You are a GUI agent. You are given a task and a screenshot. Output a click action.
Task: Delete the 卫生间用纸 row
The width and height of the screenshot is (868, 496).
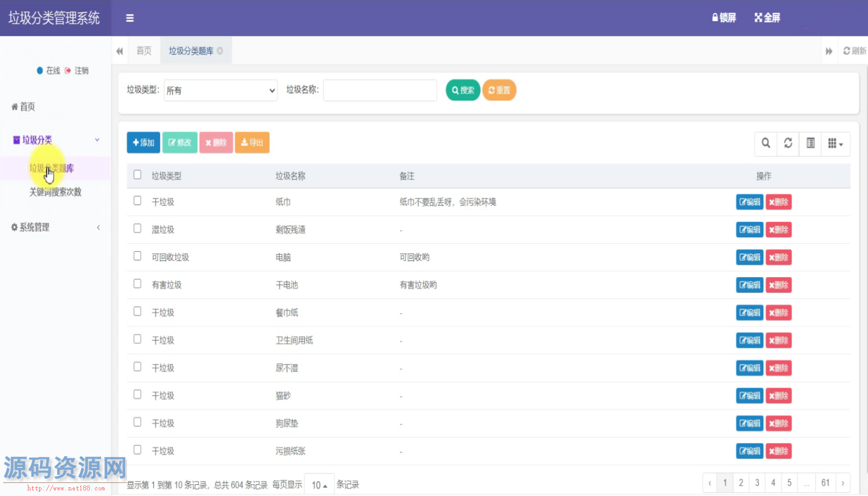point(779,340)
